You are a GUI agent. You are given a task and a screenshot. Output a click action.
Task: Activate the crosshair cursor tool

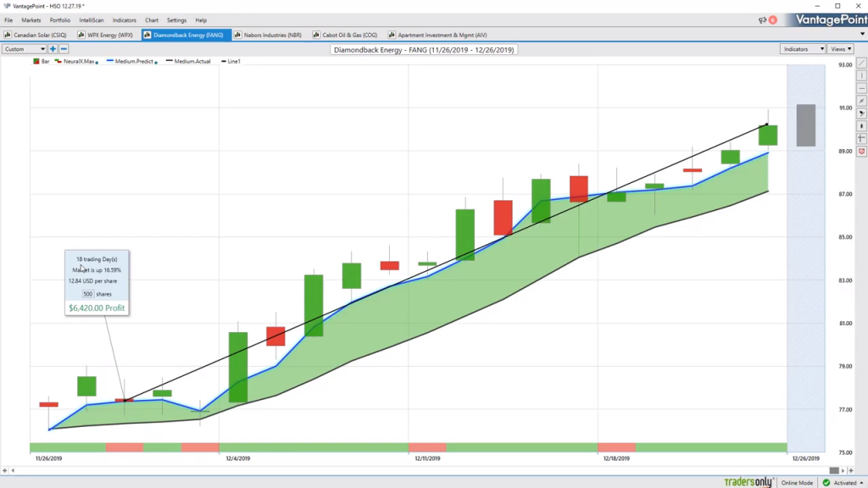[861, 138]
